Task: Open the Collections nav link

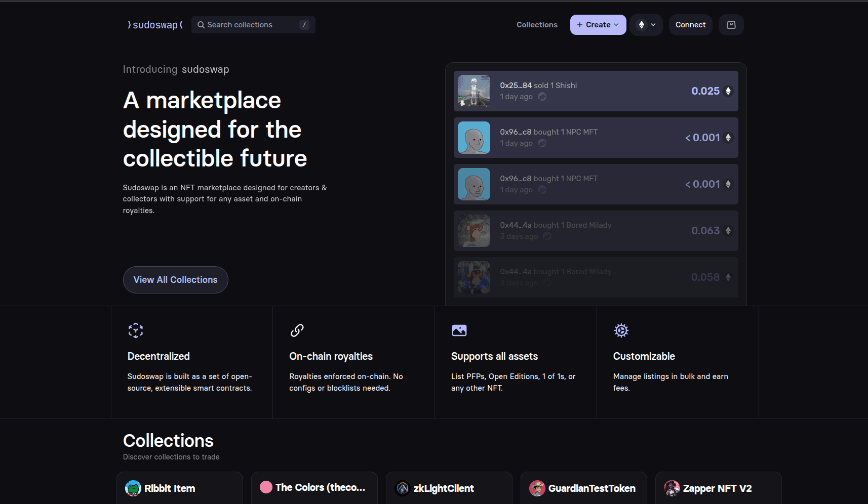Action: (537, 25)
